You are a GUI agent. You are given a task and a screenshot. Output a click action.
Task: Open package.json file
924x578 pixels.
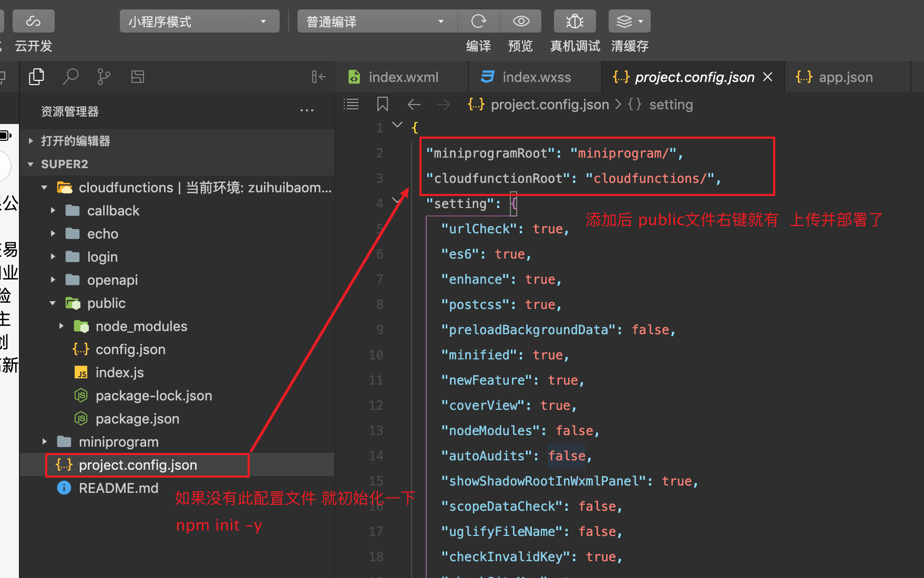click(177, 419)
